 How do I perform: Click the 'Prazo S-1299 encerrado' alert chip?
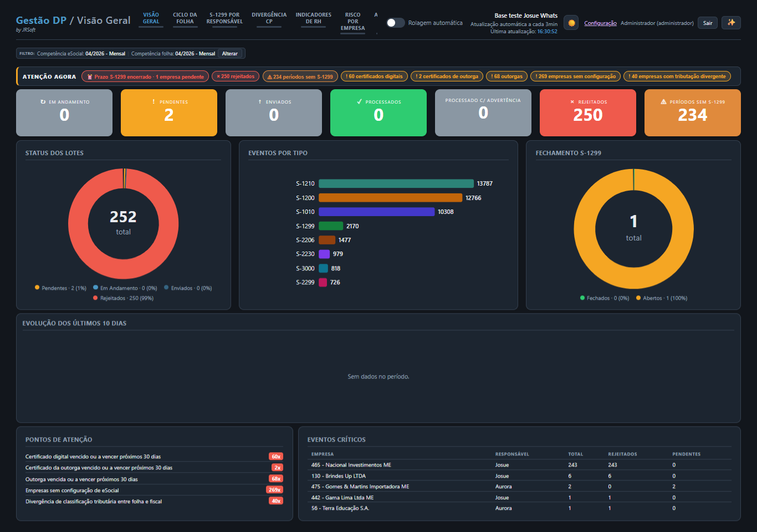[145, 76]
